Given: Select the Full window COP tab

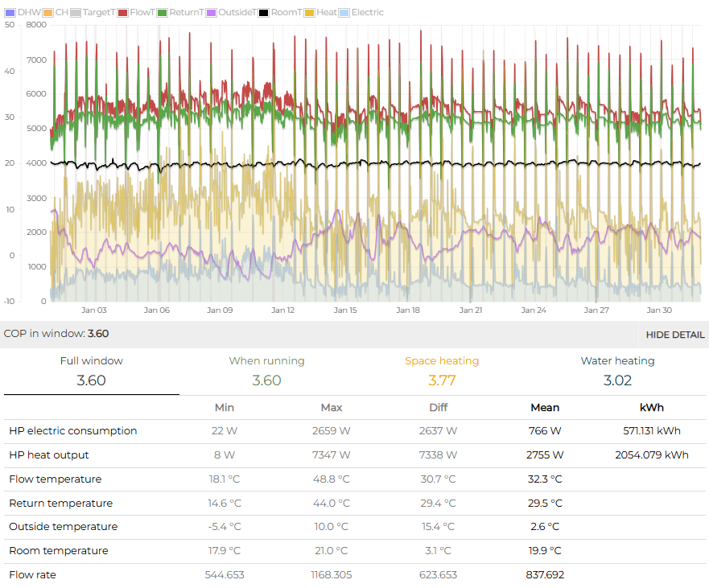Looking at the screenshot, I should (x=92, y=371).
